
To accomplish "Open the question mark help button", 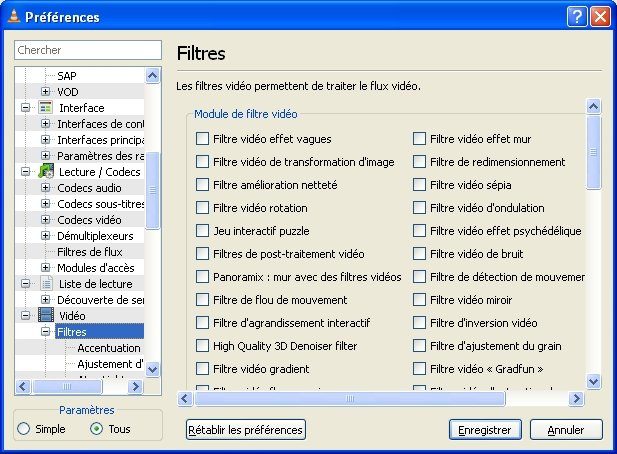I will pos(577,17).
